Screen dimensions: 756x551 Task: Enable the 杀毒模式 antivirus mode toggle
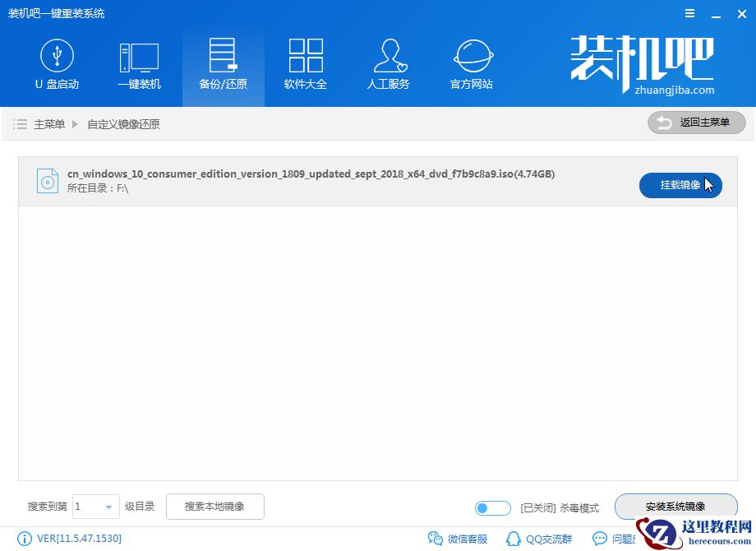(492, 508)
